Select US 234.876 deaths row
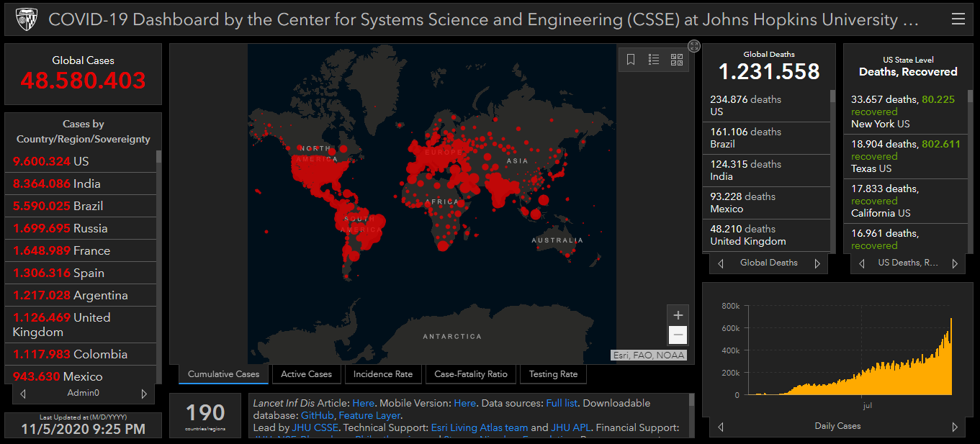 [766, 106]
